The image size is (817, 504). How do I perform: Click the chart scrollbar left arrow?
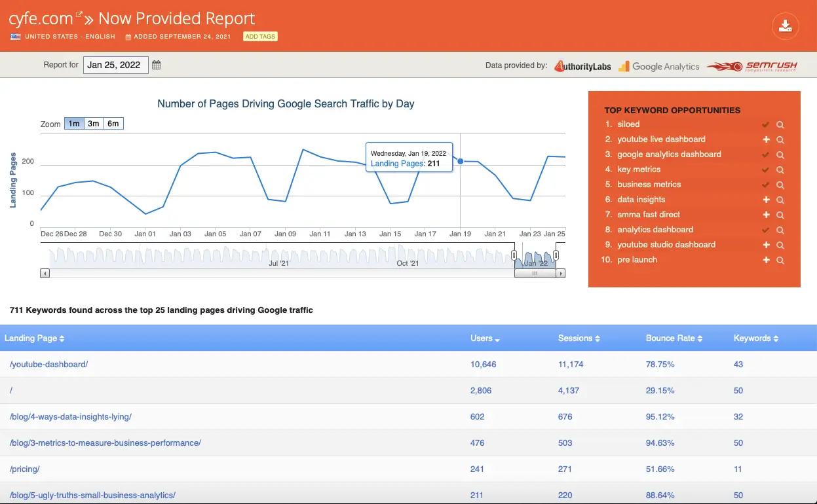[45, 274]
